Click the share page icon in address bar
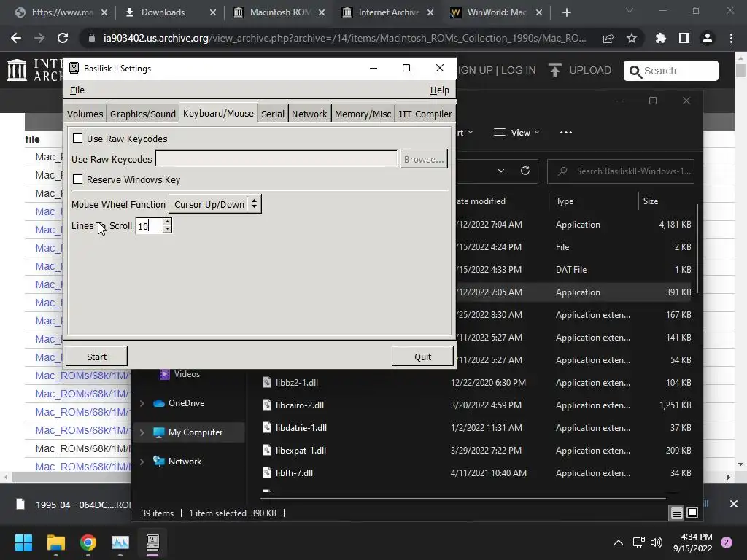Screen dimensions: 747x560 608,38
